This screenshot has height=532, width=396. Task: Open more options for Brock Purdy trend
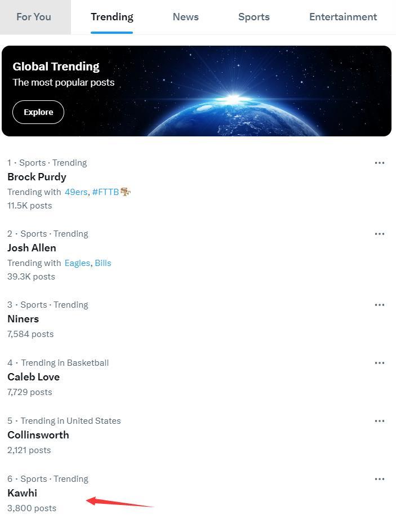coord(380,163)
